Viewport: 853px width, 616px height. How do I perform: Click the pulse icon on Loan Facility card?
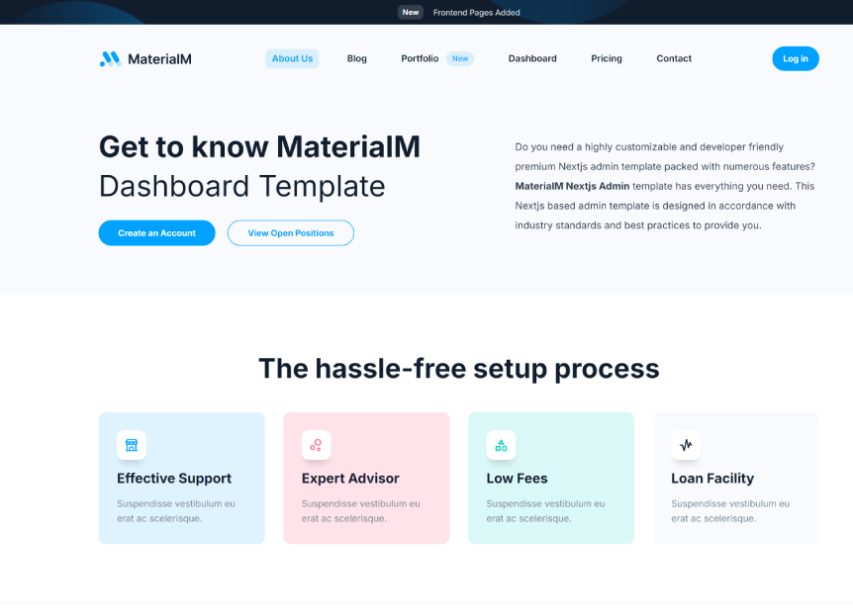pyautogui.click(x=686, y=445)
